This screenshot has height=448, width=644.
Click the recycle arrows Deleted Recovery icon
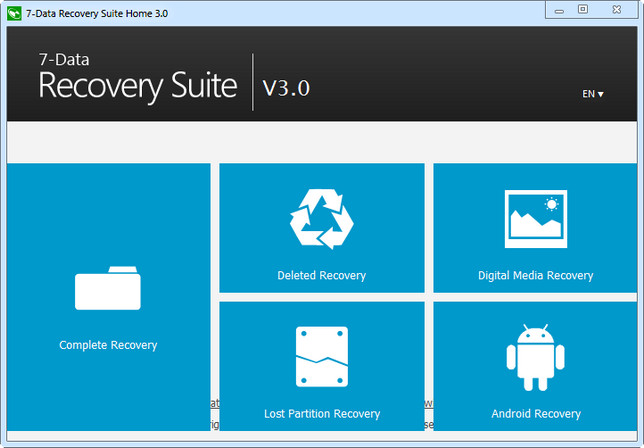[321, 218]
